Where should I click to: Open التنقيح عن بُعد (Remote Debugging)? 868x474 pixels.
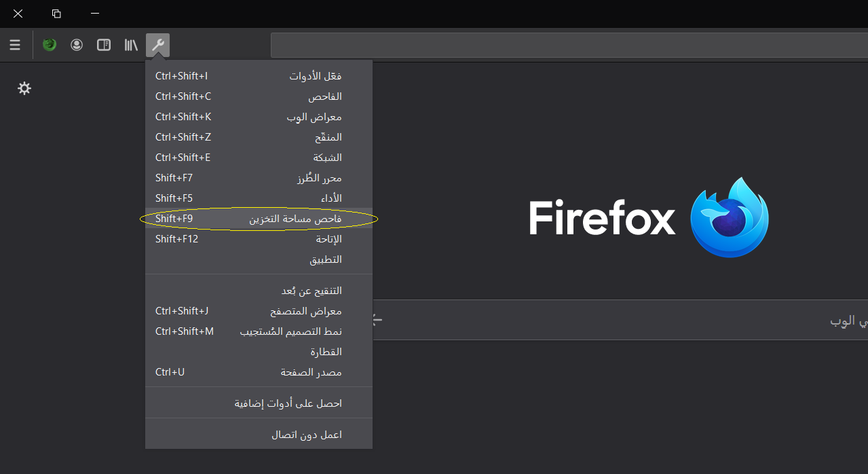259,291
